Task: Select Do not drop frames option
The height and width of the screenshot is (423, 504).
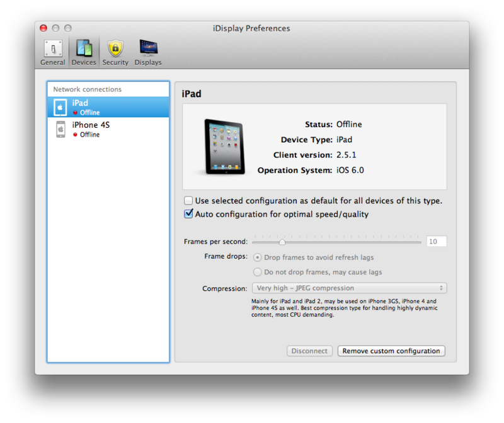Action: (x=257, y=272)
